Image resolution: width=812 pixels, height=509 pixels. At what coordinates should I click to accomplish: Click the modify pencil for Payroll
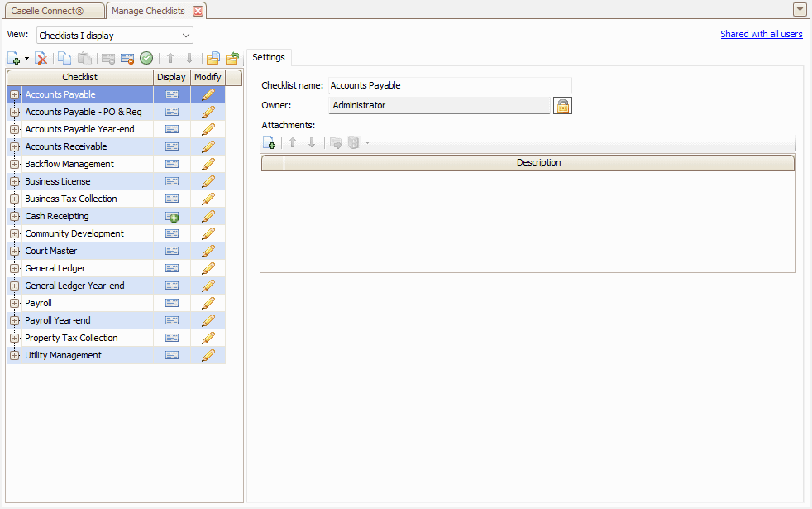click(208, 303)
